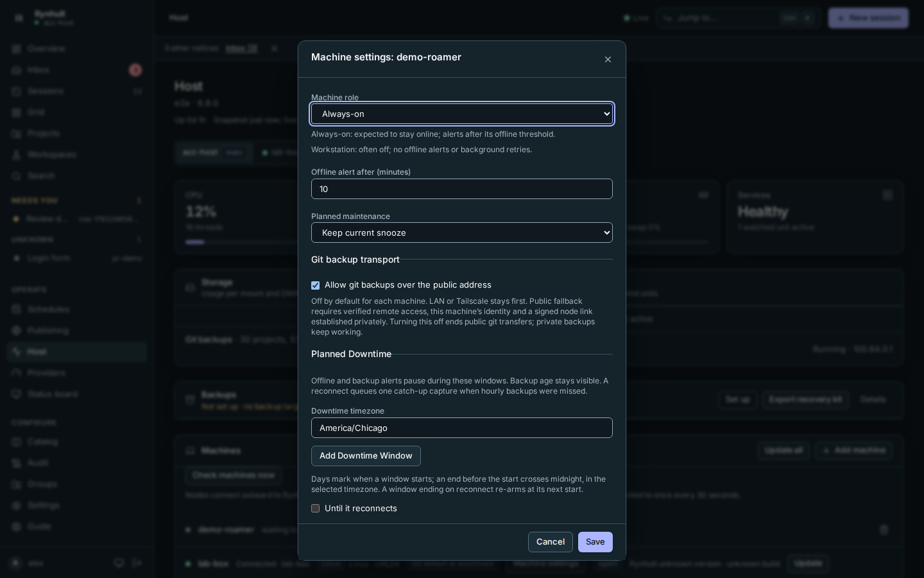Click the Set up button in the Backups card
Image resolution: width=924 pixels, height=578 pixels.
(x=737, y=399)
